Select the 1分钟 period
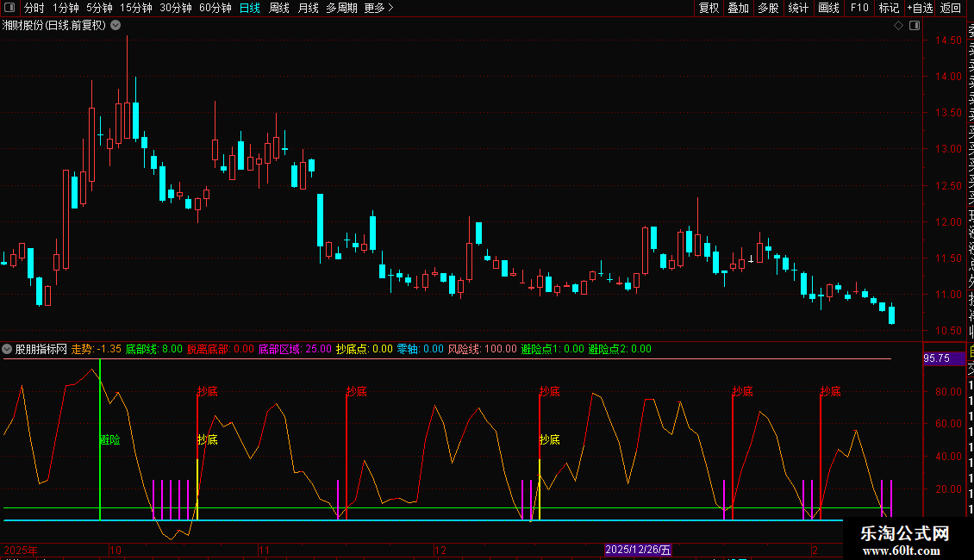974x560 pixels. 66,8
